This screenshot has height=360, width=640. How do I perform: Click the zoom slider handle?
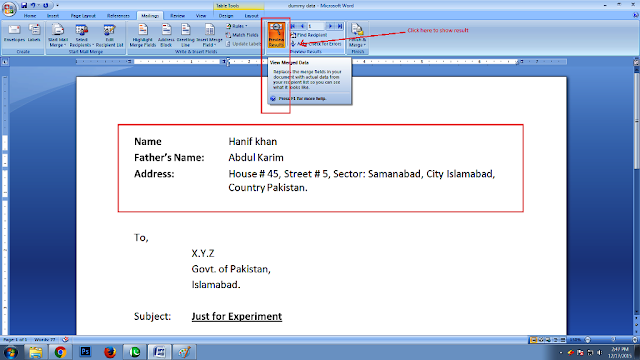613,340
